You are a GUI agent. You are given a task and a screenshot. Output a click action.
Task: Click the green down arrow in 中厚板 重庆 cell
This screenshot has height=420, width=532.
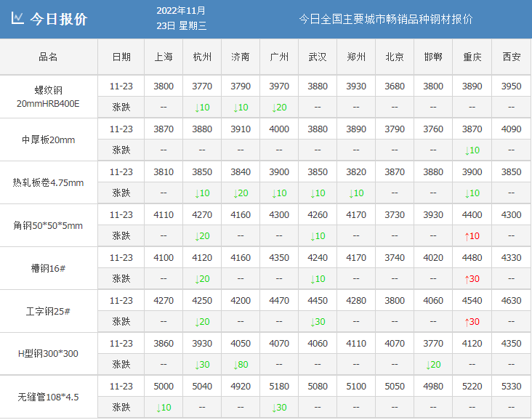coord(467,150)
